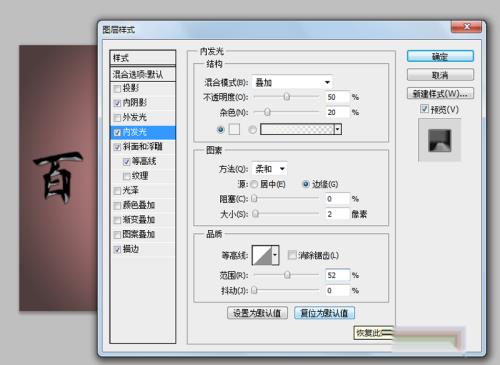The image size is (500, 365).
Task: Open the 混合模式(B) dropdown
Action: pyautogui.click(x=292, y=82)
